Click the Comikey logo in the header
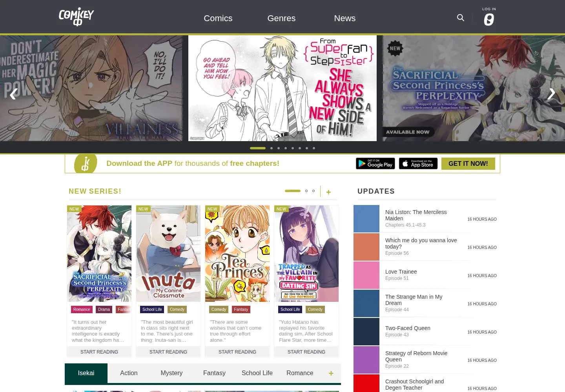The image size is (565, 392). (76, 17)
